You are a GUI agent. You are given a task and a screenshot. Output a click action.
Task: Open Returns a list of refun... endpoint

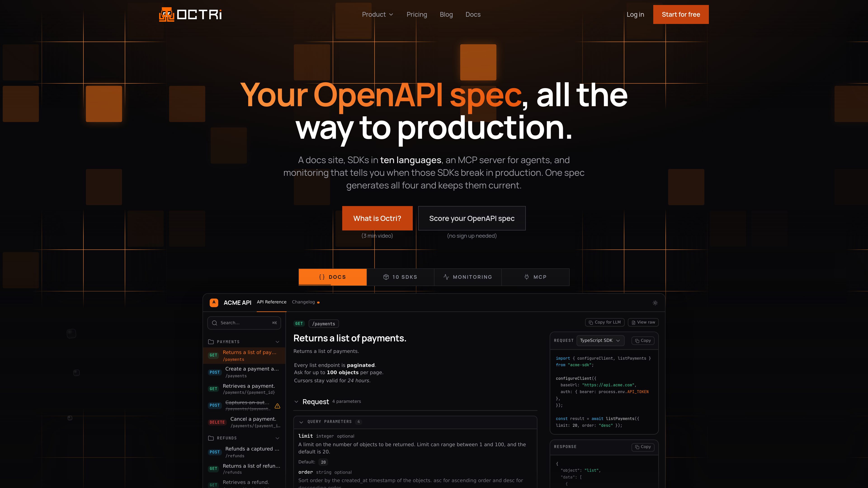tap(244, 469)
